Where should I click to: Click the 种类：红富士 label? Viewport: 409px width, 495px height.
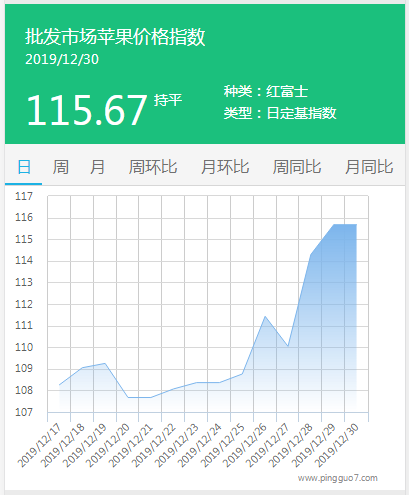pyautogui.click(x=266, y=91)
